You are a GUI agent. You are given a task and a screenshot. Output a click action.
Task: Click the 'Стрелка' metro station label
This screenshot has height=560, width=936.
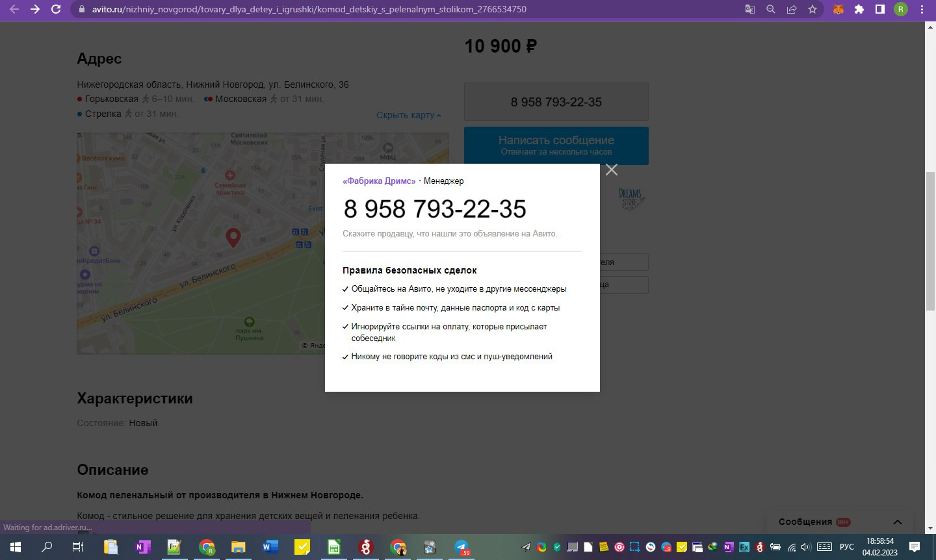[103, 114]
